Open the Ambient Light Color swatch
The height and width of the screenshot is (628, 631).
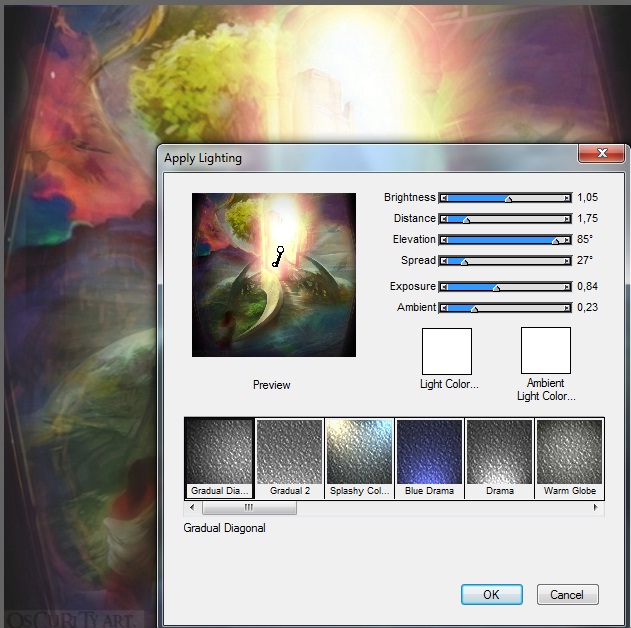546,350
